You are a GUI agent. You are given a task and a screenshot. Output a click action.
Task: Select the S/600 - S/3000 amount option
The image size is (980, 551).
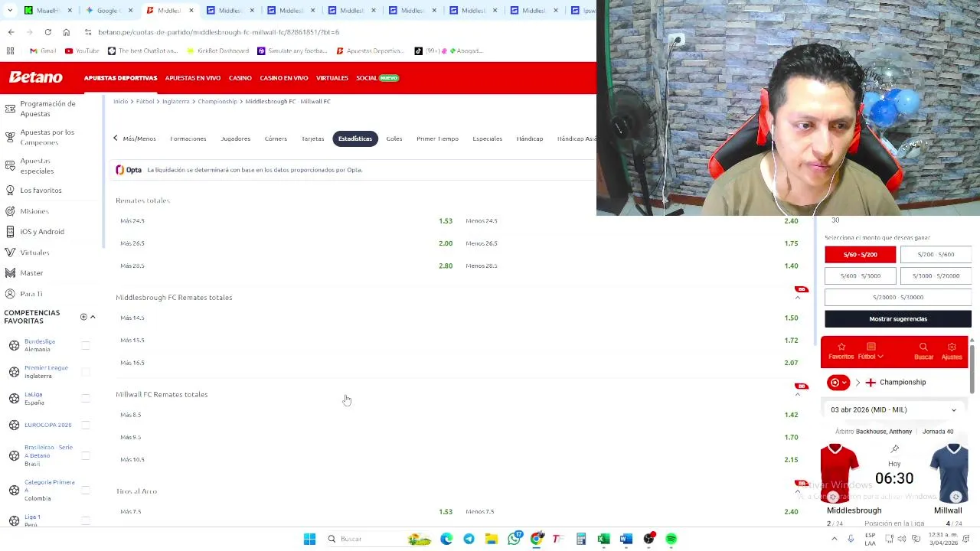(x=860, y=275)
